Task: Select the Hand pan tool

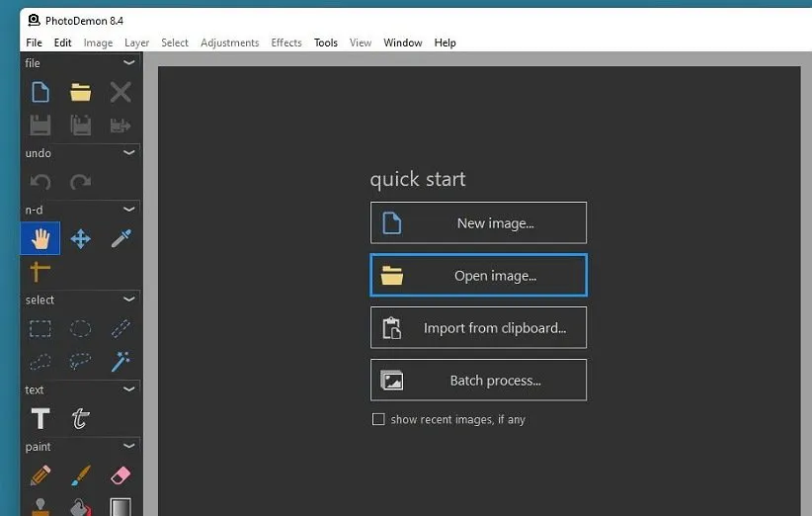Action: [x=41, y=238]
